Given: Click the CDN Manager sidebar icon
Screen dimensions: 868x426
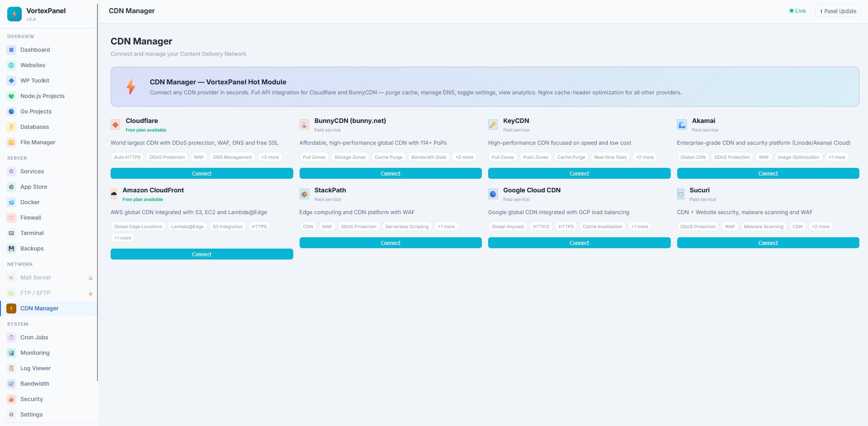Looking at the screenshot, I should coord(12,308).
